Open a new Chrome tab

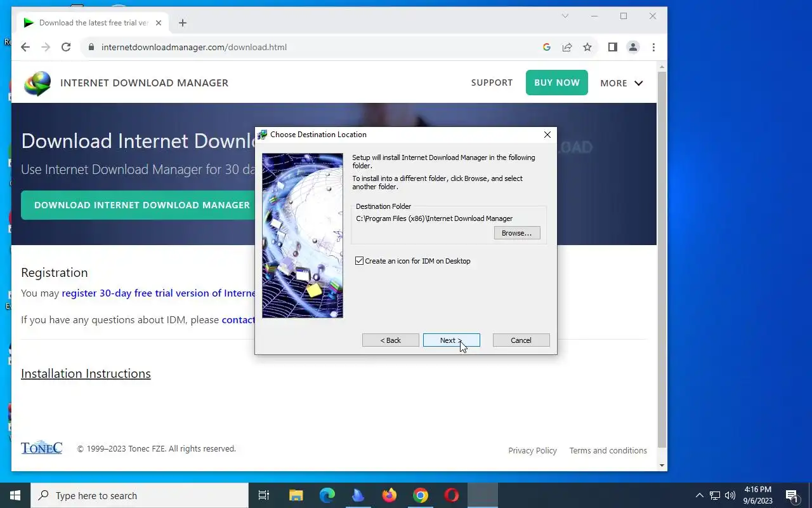(183, 23)
